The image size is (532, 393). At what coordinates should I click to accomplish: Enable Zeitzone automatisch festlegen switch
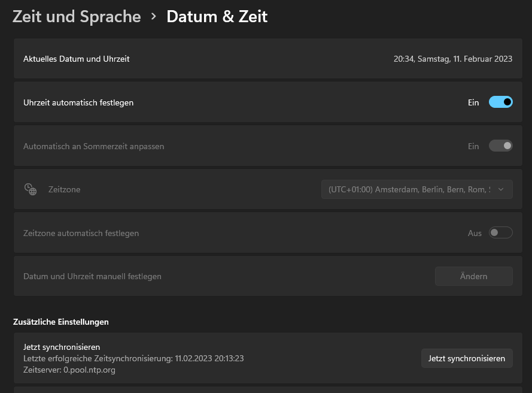pyautogui.click(x=500, y=233)
